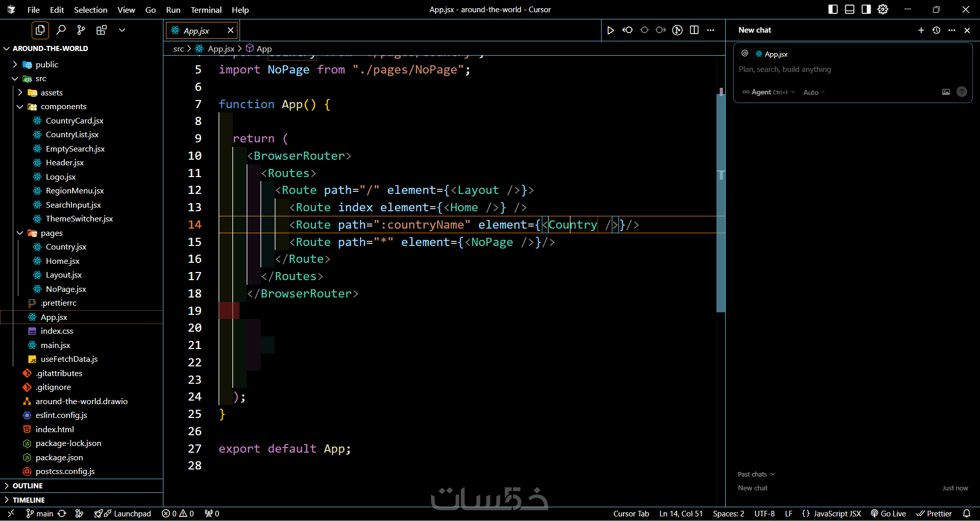
Task: Toggle the bottom panel layout
Action: (850, 9)
